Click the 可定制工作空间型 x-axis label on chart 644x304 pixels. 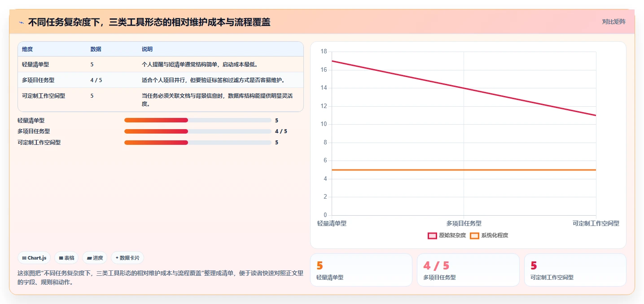596,223
